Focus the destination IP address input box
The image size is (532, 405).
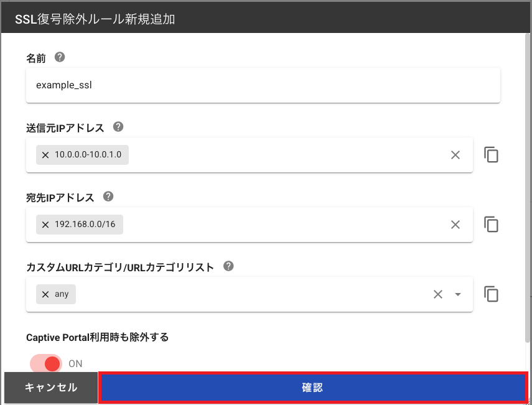(x=250, y=225)
